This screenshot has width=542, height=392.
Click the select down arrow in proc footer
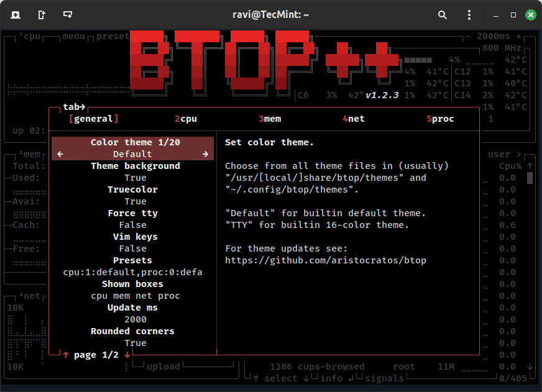coord(306,378)
